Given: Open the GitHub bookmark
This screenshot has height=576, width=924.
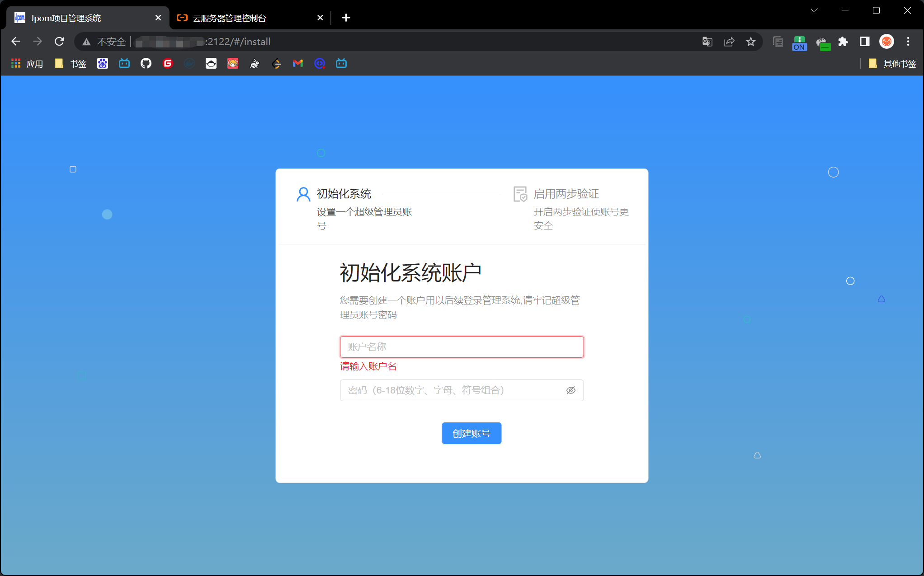Looking at the screenshot, I should pyautogui.click(x=146, y=64).
